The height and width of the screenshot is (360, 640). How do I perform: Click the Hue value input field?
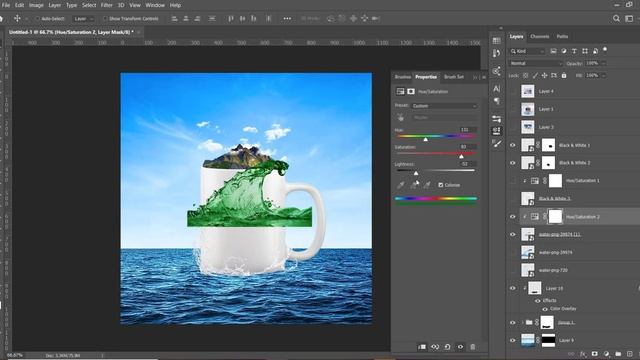(x=468, y=129)
